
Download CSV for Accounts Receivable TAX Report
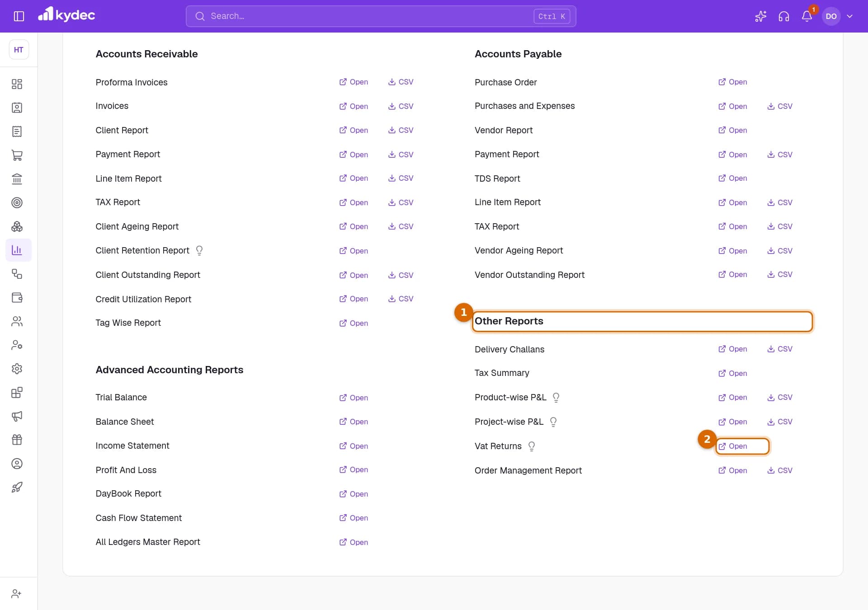pos(401,202)
